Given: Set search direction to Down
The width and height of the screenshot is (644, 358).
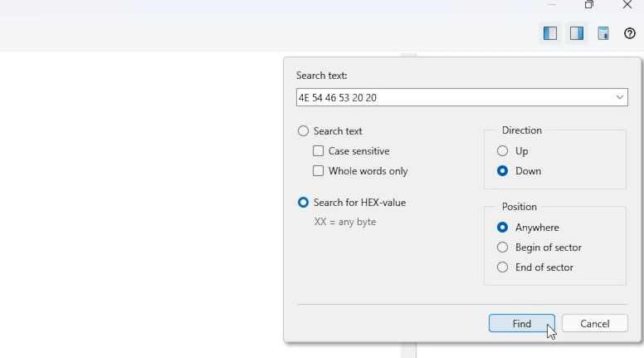Looking at the screenshot, I should [x=502, y=170].
